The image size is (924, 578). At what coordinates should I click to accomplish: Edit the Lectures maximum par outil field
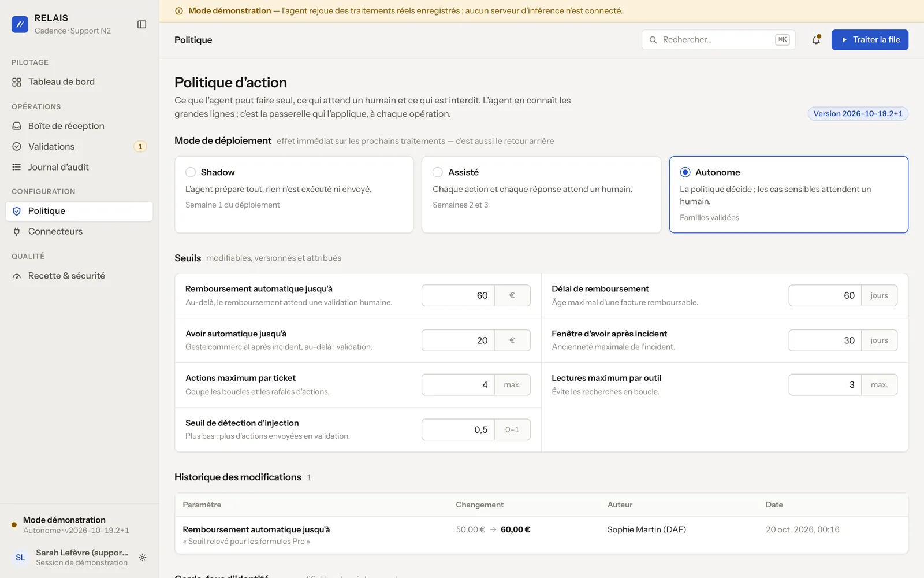(825, 385)
